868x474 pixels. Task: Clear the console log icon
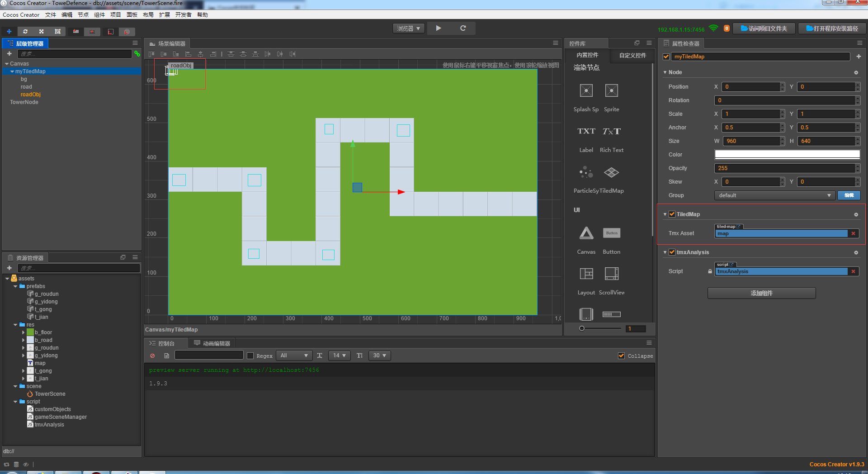pyautogui.click(x=152, y=356)
